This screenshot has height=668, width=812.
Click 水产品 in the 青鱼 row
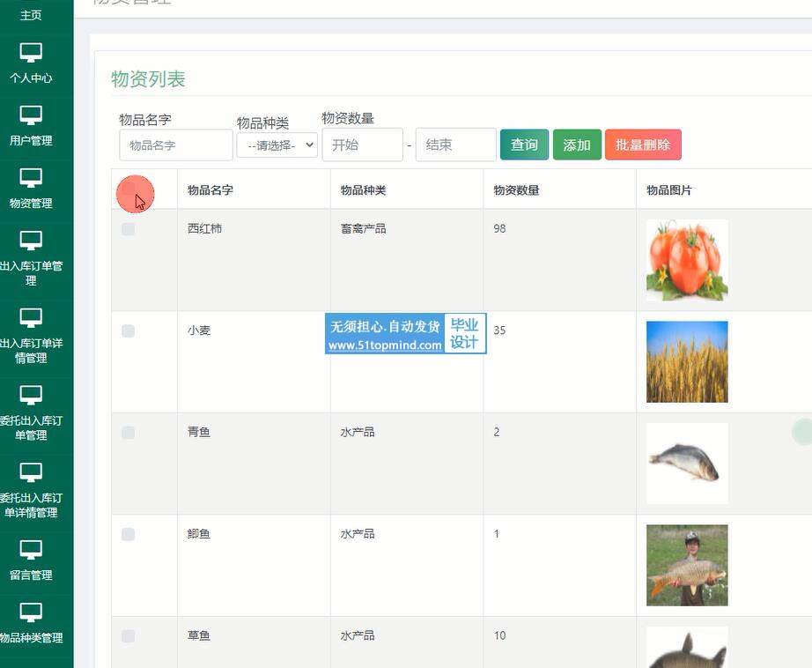(358, 432)
